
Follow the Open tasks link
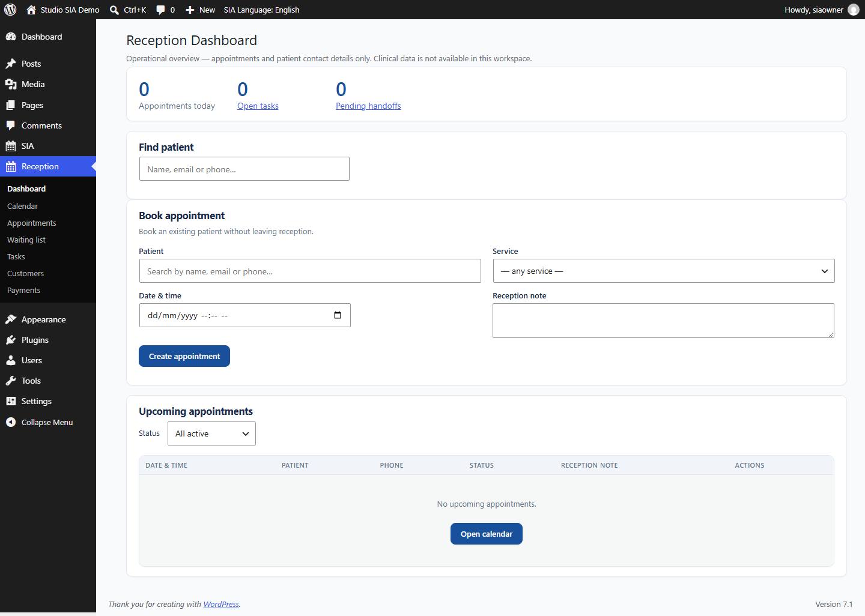258,106
